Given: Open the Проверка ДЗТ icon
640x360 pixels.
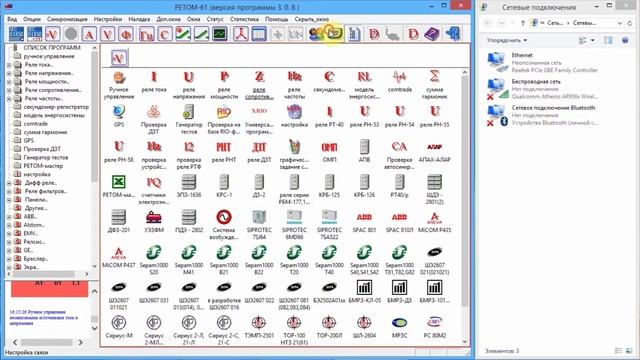Looking at the screenshot, I should coord(154,120).
